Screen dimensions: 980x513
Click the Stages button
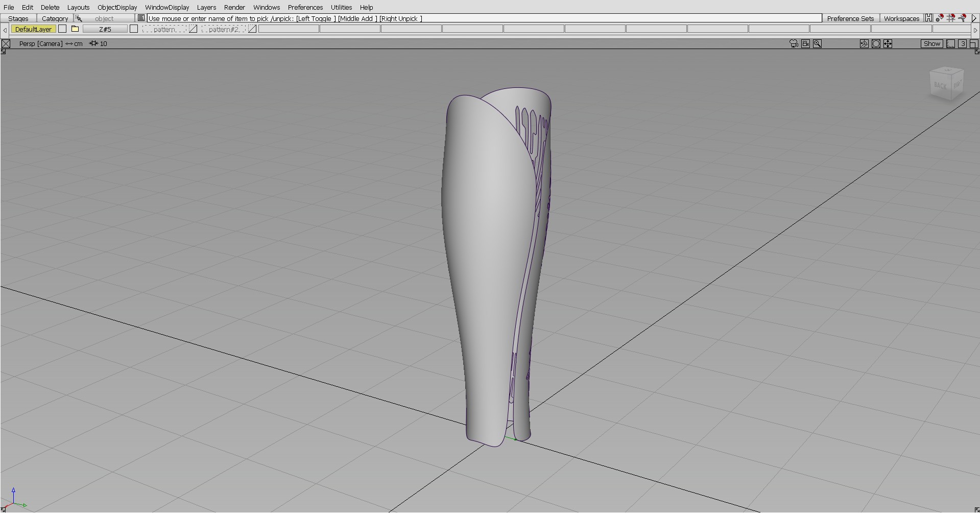[18, 18]
